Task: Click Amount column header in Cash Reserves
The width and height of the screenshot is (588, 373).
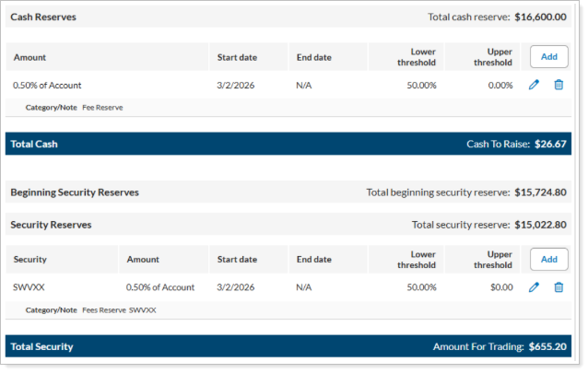Action: (29, 57)
